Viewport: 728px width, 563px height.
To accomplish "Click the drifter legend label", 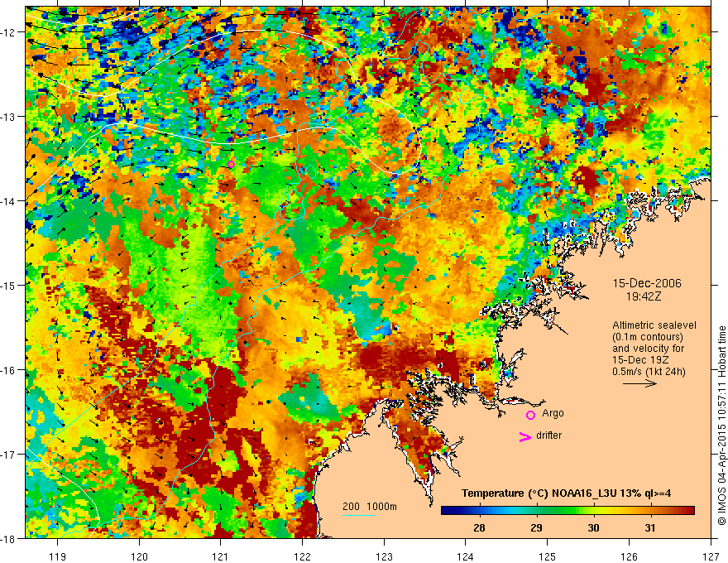I will click(x=548, y=435).
